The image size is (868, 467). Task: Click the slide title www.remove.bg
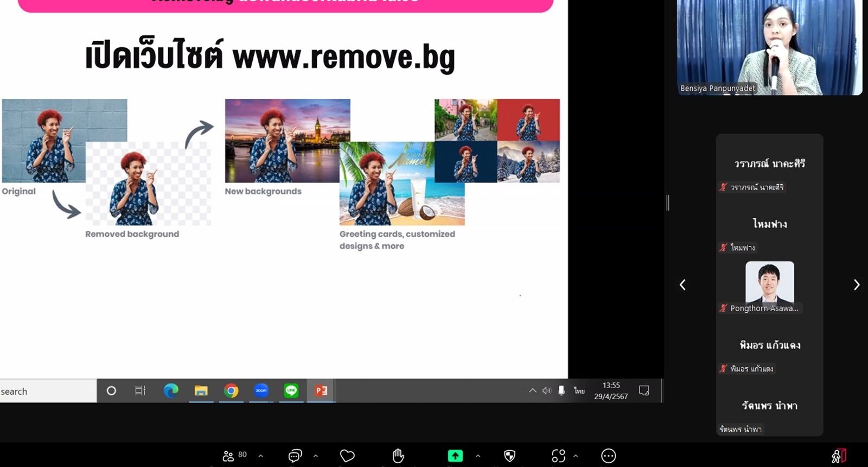344,56
